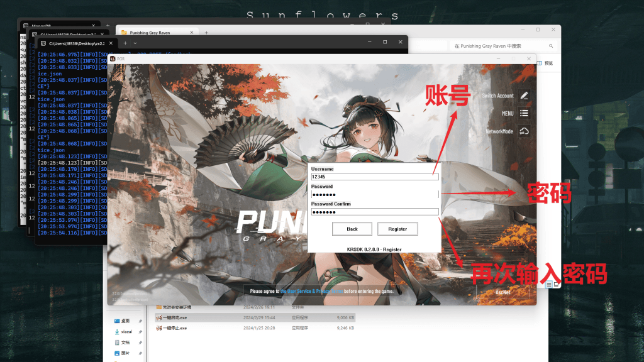Add a new File Explorer tab

(206, 32)
